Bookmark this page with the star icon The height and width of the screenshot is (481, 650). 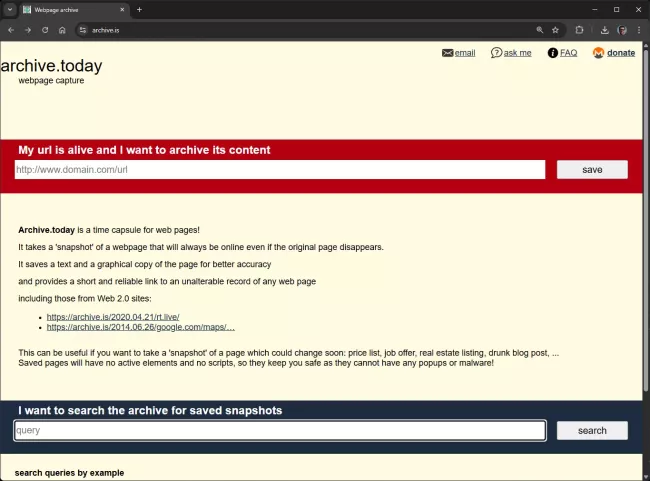(x=556, y=30)
